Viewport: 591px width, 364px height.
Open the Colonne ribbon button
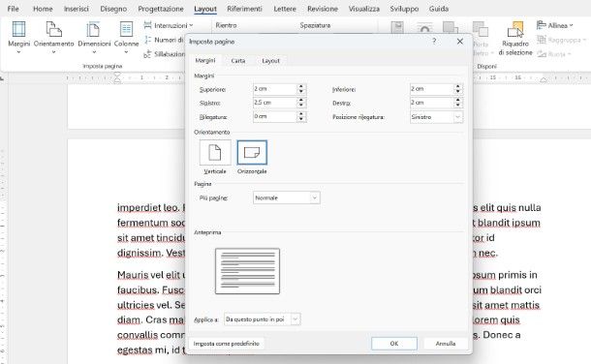coord(126,37)
